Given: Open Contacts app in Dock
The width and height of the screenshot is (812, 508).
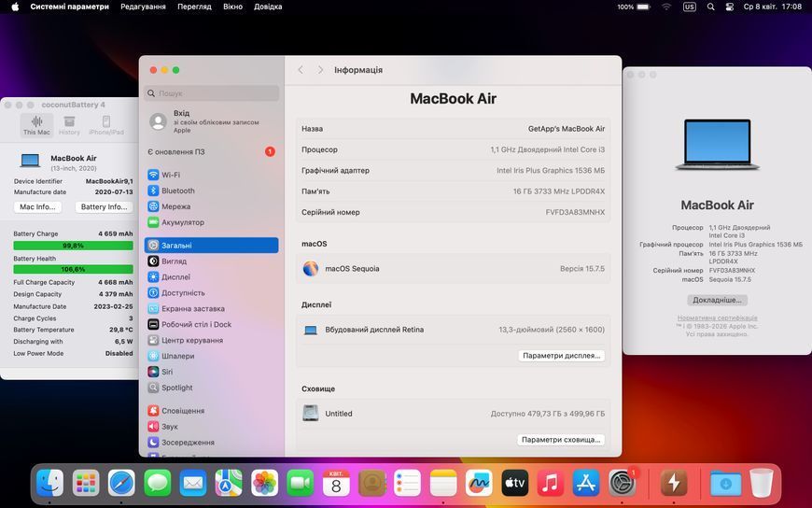Looking at the screenshot, I should click(x=371, y=483).
